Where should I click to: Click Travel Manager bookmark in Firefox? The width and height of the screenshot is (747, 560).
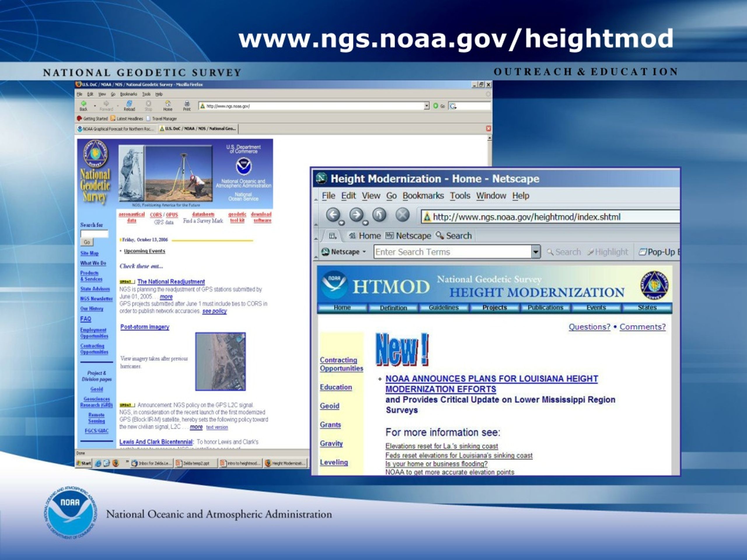[x=161, y=118]
